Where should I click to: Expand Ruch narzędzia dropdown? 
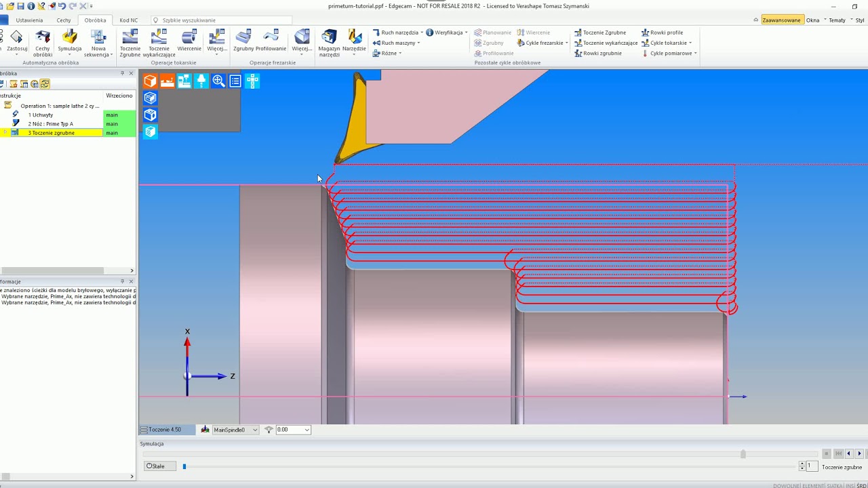pos(398,33)
